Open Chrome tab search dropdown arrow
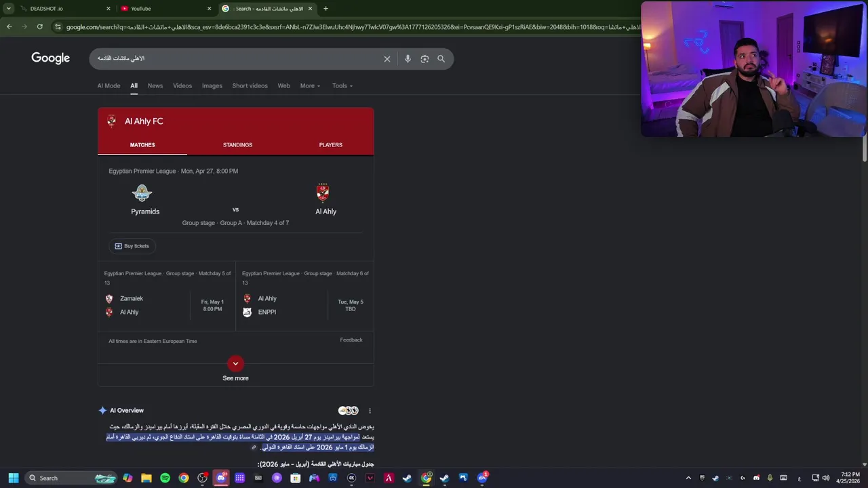 coord(9,9)
